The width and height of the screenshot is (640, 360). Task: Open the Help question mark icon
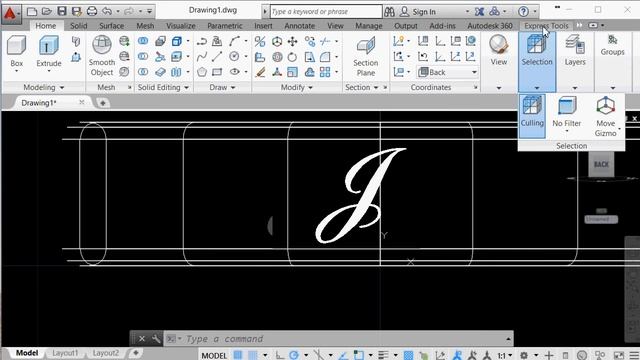523,11
